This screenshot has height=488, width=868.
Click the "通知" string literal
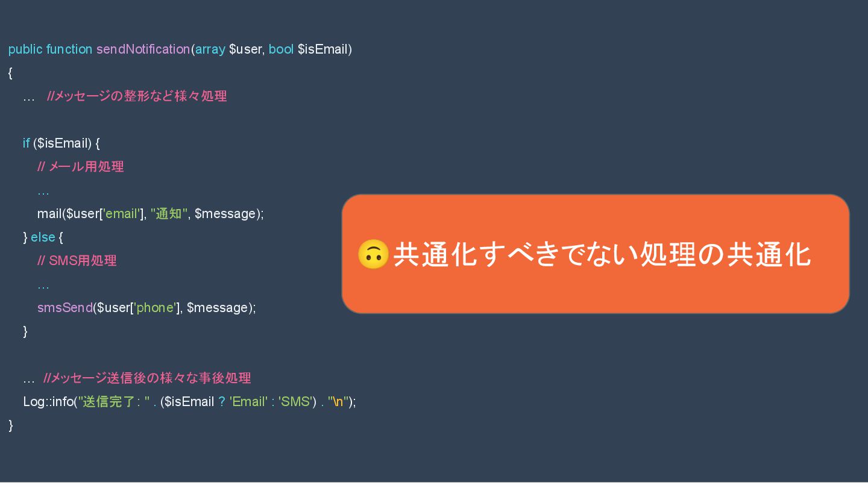[x=169, y=214]
